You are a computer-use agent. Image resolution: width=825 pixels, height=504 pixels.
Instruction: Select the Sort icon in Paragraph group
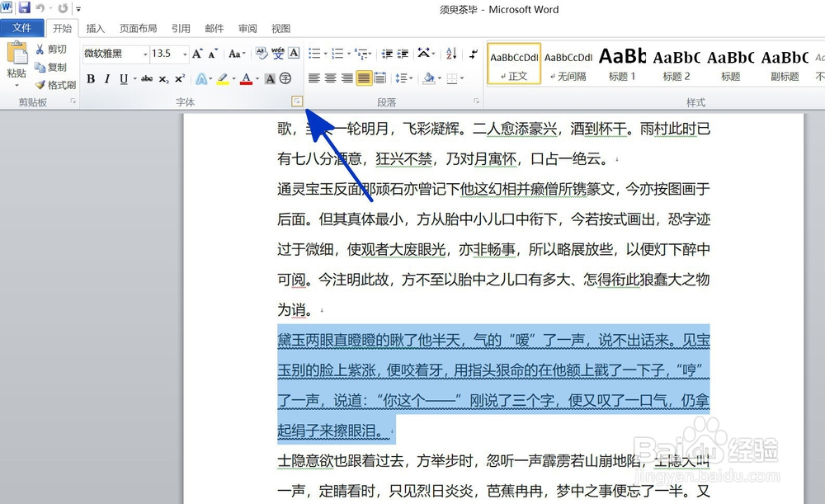[451, 54]
